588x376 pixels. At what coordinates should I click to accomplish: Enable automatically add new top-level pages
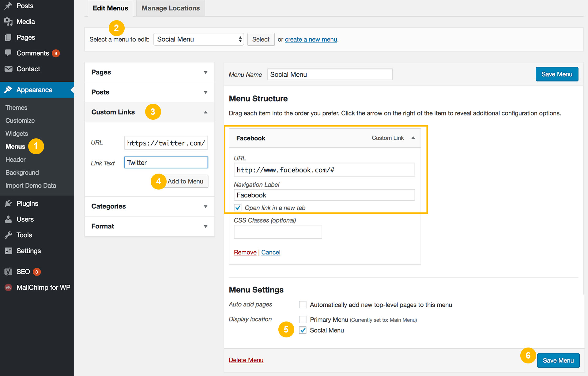(x=303, y=305)
